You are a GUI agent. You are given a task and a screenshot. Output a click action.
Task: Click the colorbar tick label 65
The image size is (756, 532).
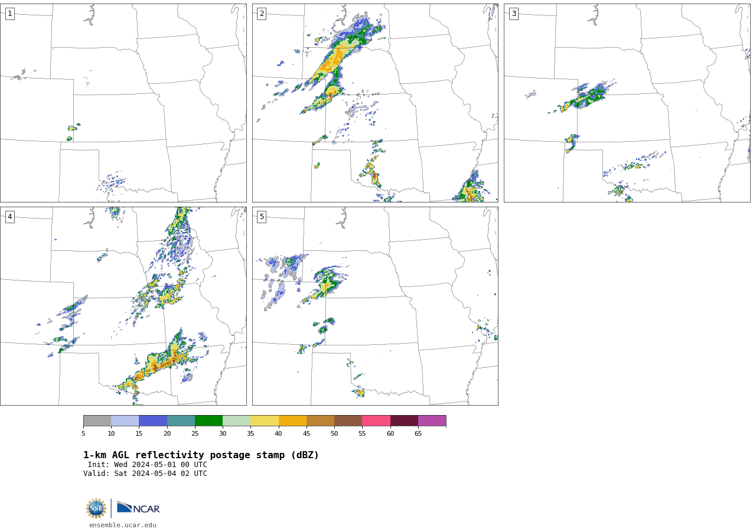(x=418, y=434)
